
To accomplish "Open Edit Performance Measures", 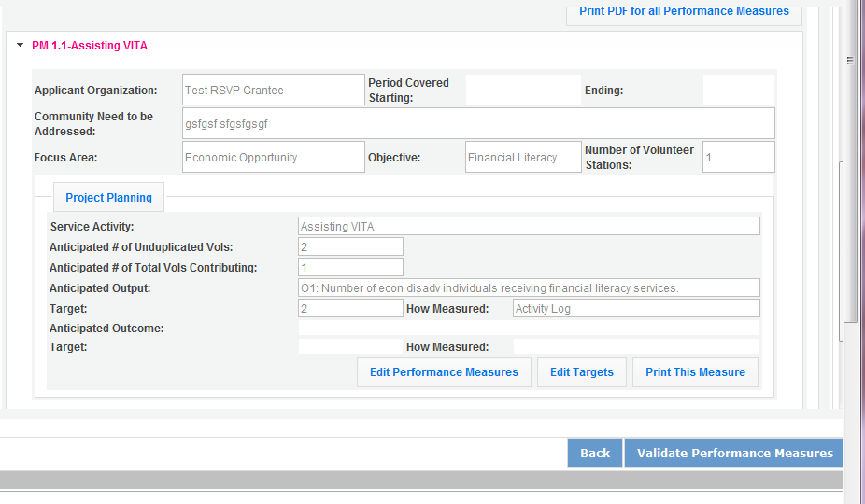I will click(x=444, y=372).
